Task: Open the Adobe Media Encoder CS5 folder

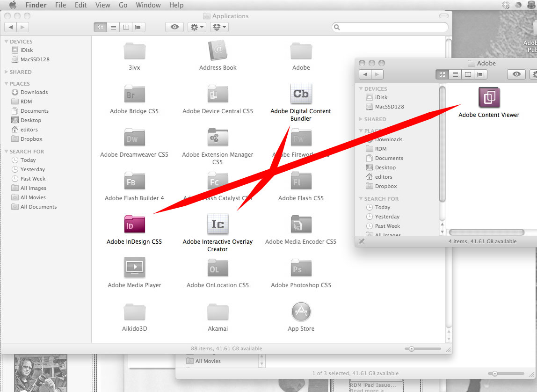Action: click(x=301, y=224)
